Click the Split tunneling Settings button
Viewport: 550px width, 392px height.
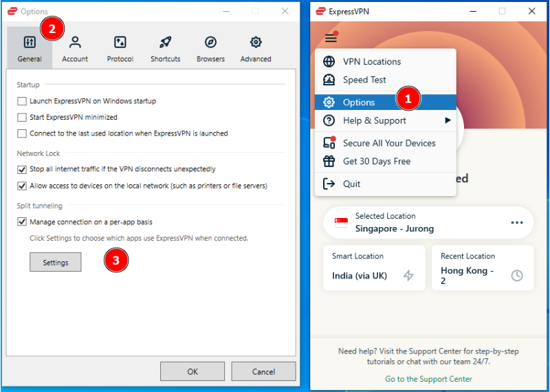[x=55, y=262]
